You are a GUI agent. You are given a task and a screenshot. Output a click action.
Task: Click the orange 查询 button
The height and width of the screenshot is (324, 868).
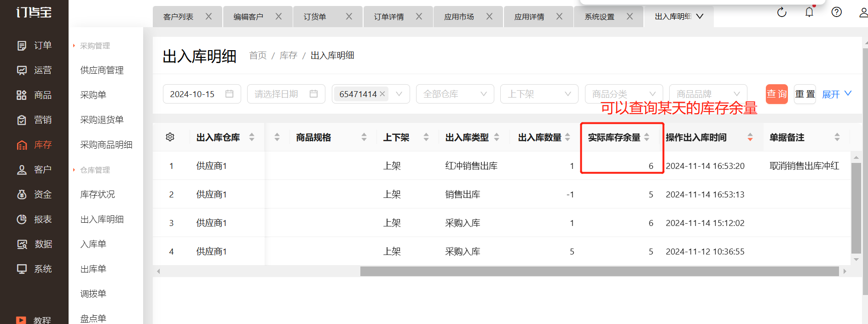776,94
